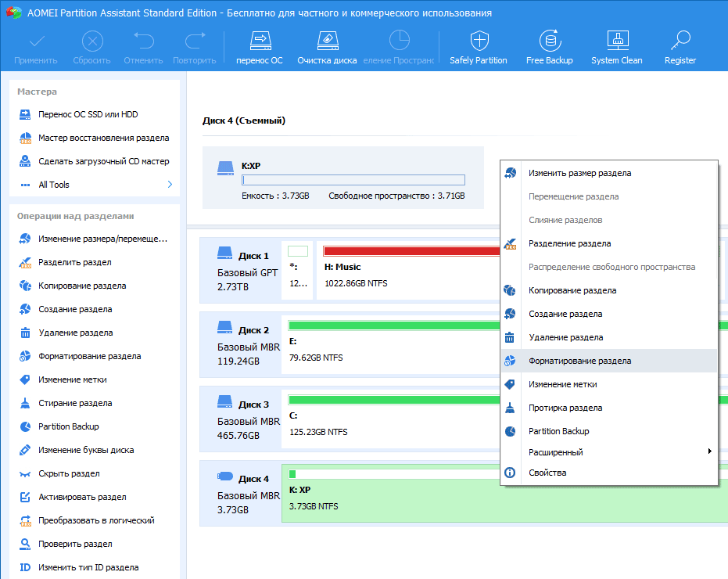Click the Discard (Сбросить) toolbar icon
This screenshot has height=579, width=728.
tap(92, 41)
